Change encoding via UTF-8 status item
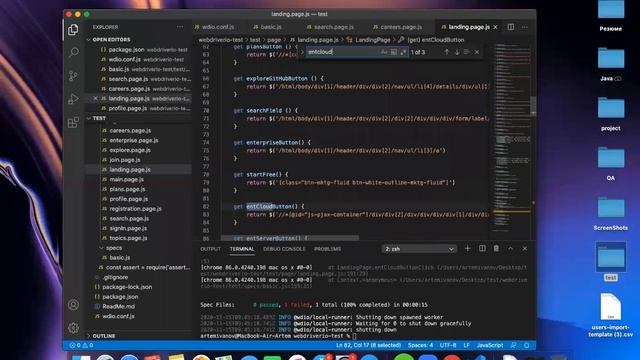Screen dimensions: 640x360 [448, 345]
